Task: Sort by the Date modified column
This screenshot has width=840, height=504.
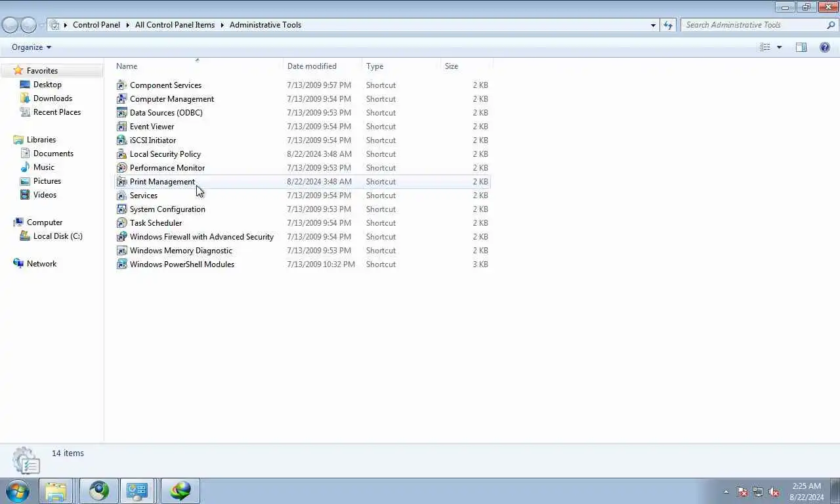Action: pyautogui.click(x=323, y=66)
